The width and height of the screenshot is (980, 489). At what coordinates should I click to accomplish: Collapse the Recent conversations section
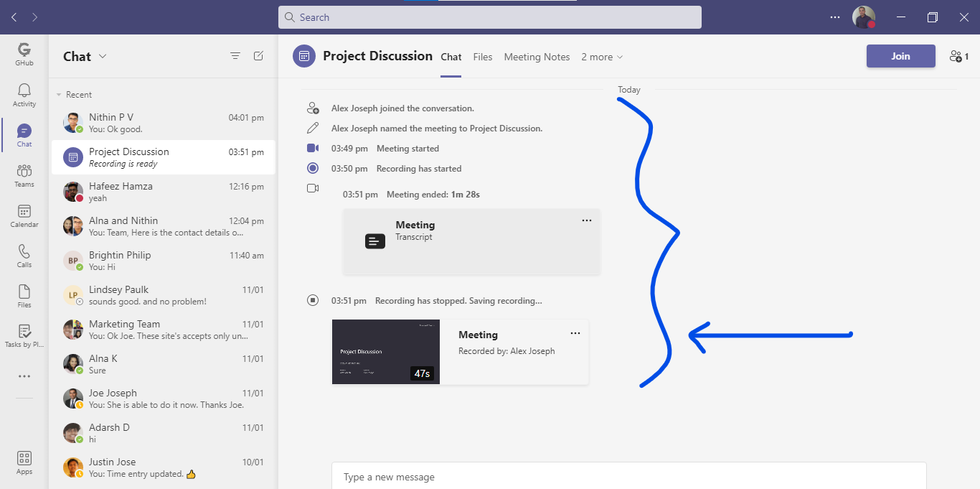point(59,94)
